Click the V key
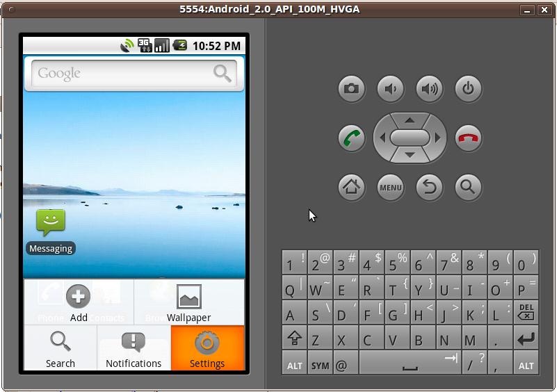 point(397,338)
